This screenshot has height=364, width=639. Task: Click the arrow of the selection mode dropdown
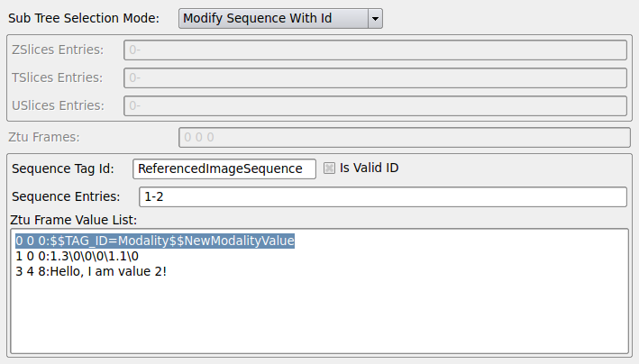click(375, 18)
